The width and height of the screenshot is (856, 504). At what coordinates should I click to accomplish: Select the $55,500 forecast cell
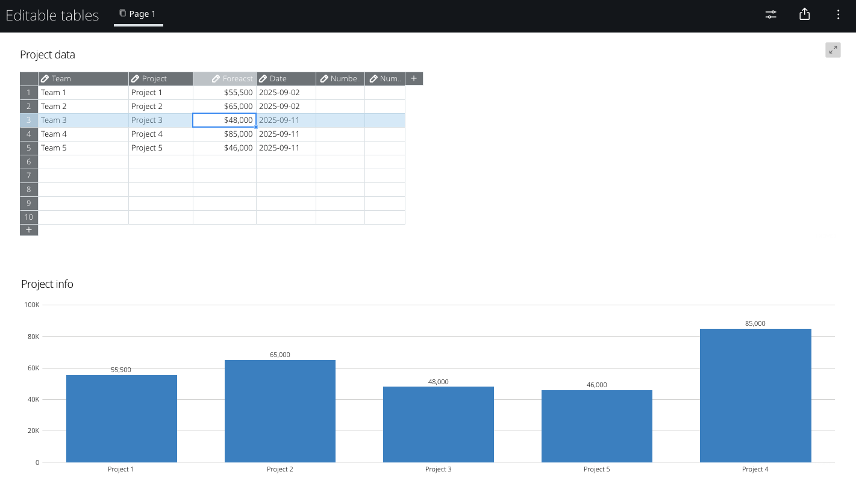tap(225, 93)
